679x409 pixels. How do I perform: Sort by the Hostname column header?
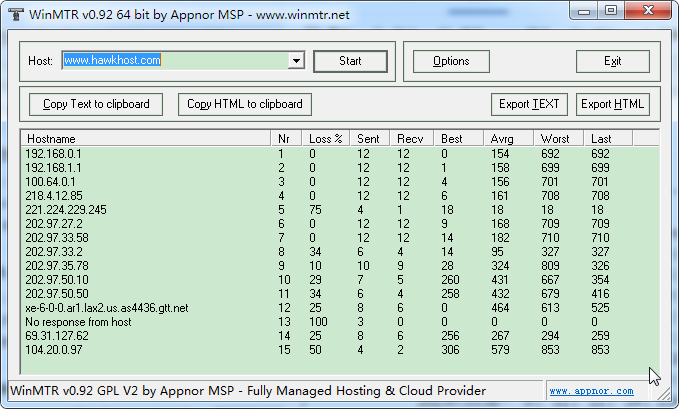(x=146, y=139)
